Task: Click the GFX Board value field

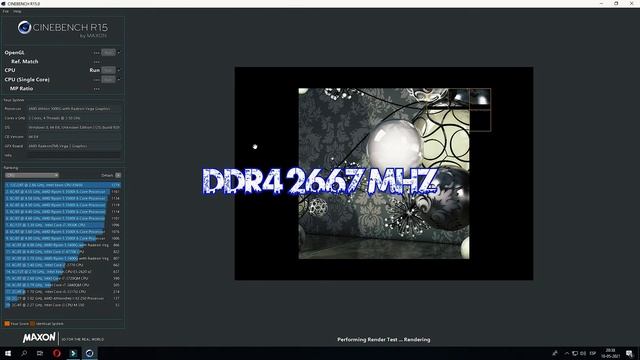Action: click(74, 146)
